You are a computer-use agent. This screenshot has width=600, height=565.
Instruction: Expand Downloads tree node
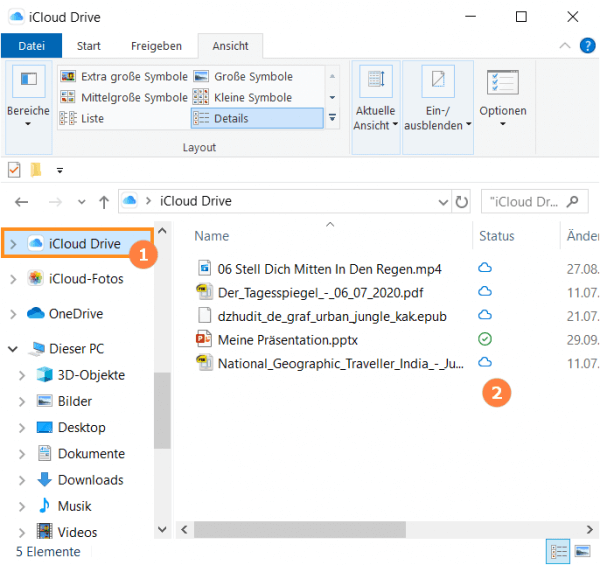click(22, 480)
